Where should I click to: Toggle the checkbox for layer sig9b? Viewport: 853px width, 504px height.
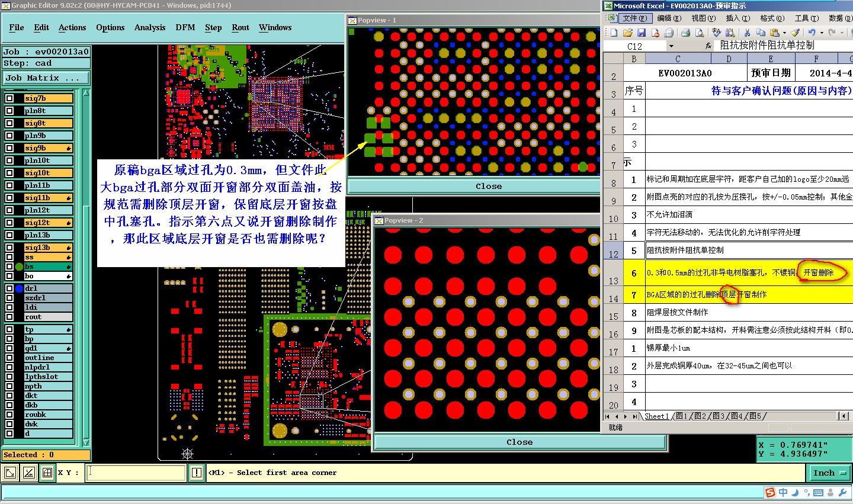coord(9,148)
